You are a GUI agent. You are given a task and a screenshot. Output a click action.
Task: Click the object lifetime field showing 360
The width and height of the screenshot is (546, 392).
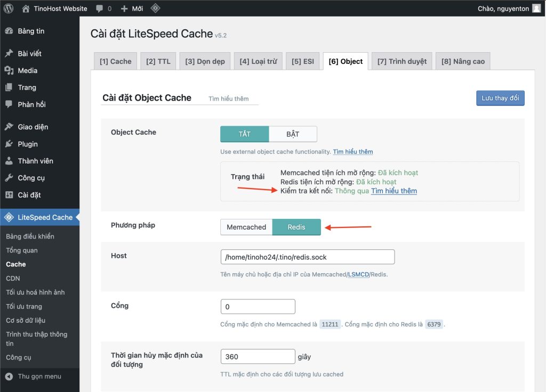tap(258, 356)
